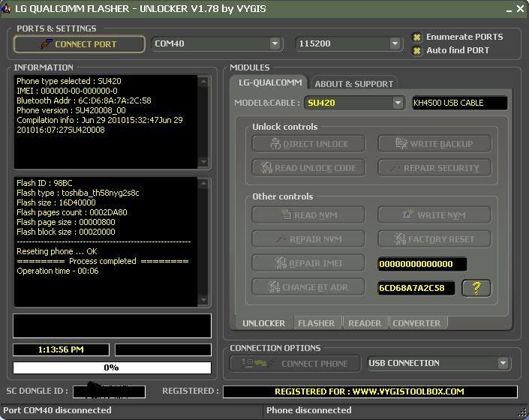Click the KH4500 USB CABLE field
529x420 pixels.
point(459,103)
